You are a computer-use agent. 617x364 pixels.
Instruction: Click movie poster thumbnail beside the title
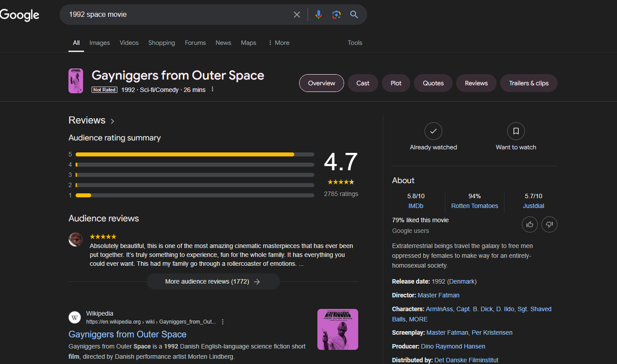(x=76, y=81)
